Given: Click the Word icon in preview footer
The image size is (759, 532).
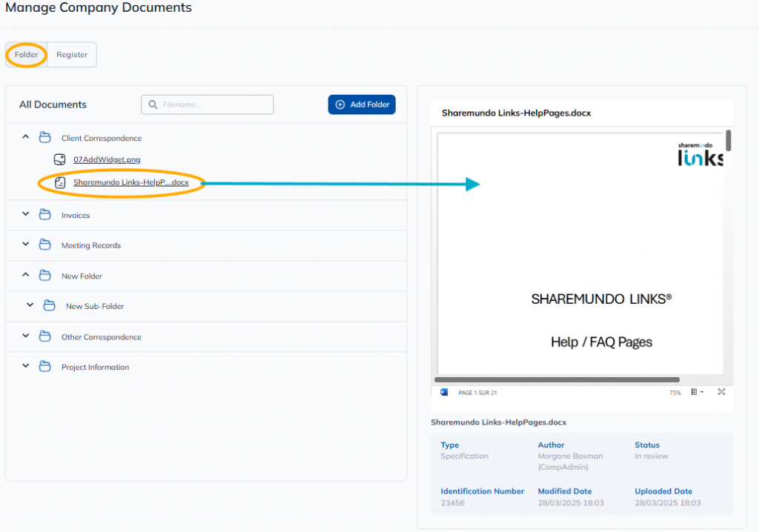Looking at the screenshot, I should [x=444, y=392].
